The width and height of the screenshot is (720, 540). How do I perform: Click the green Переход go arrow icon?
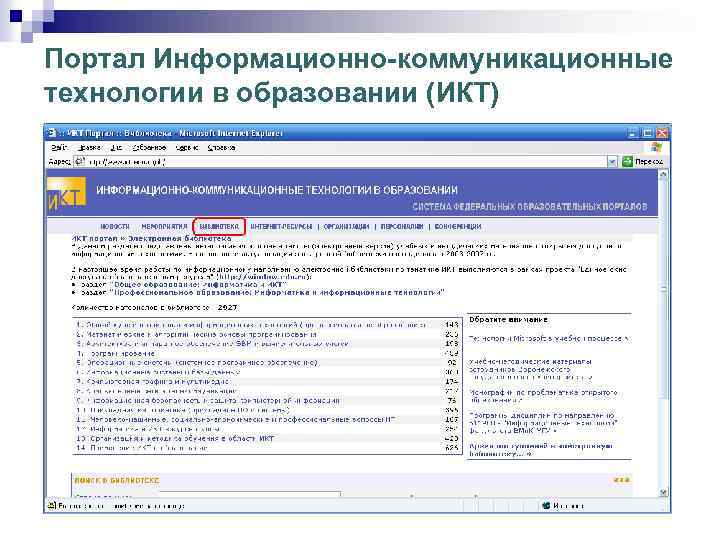[627, 162]
